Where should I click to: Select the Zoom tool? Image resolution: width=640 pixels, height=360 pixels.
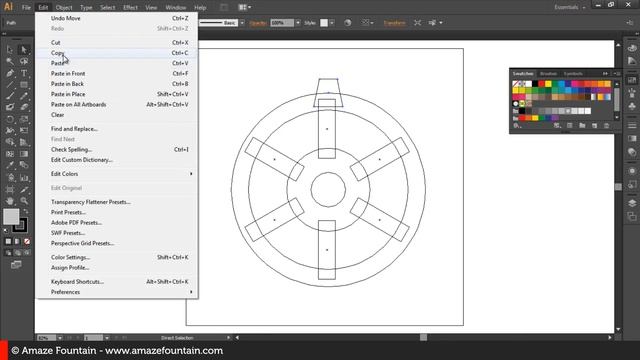point(24,201)
